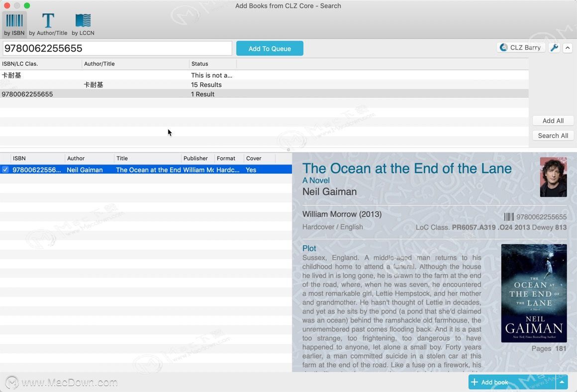The image size is (577, 392).
Task: Click the barcode icon beside ISBN number
Action: point(509,217)
